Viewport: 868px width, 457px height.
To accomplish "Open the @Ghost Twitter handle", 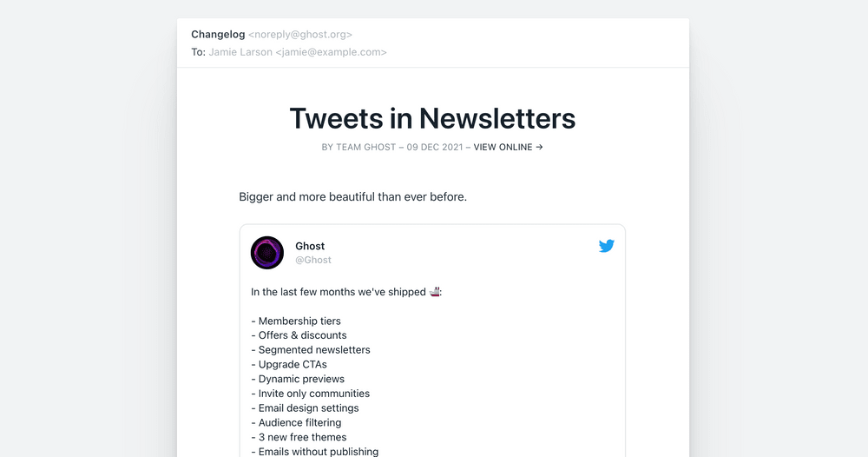I will tap(312, 260).
